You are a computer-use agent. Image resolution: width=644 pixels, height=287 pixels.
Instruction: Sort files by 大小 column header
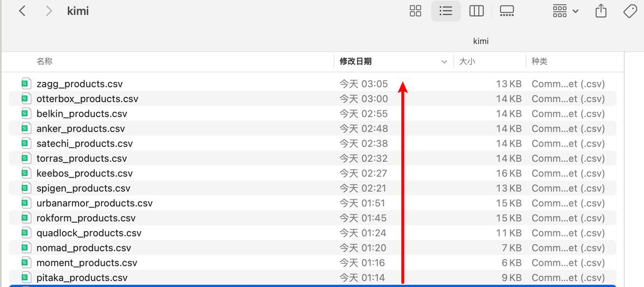[x=467, y=61]
